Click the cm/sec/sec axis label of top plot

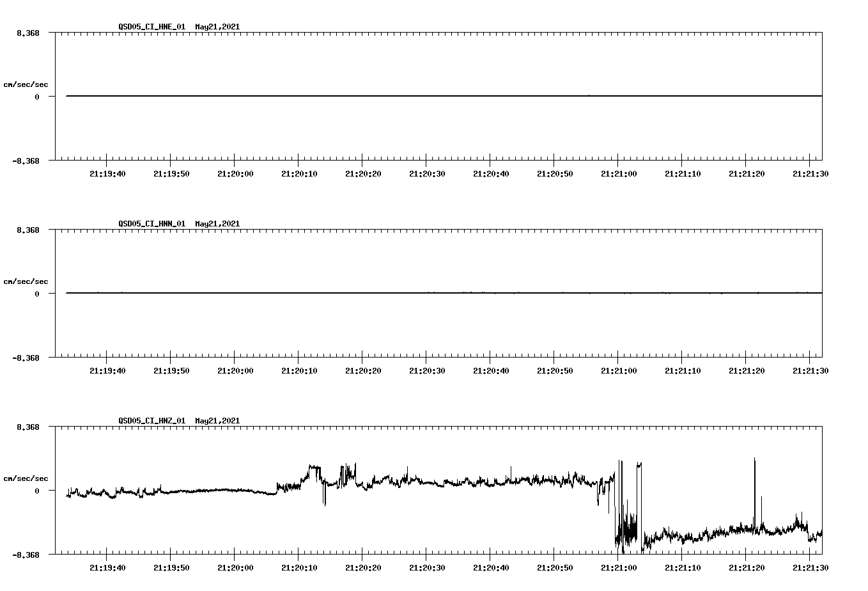point(26,83)
